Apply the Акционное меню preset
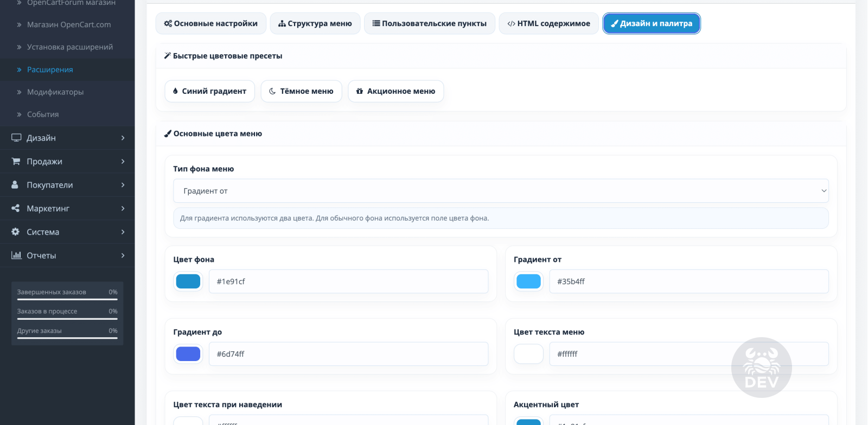This screenshot has height=425, width=868. pyautogui.click(x=396, y=91)
